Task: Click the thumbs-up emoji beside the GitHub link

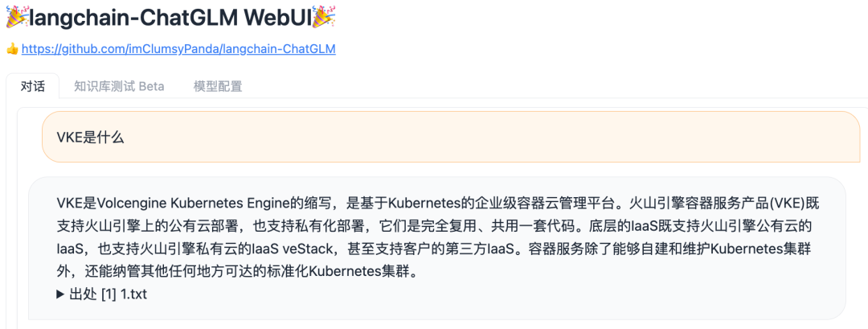Action: coord(12,49)
